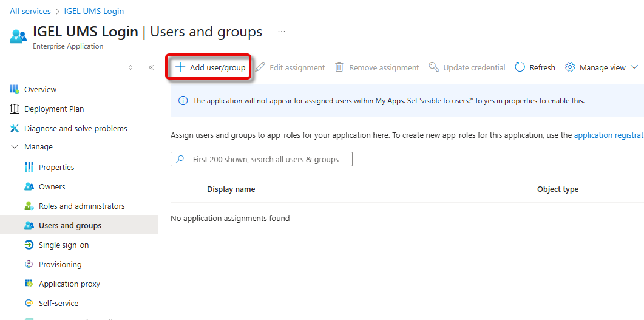Open the Owners page
The width and height of the screenshot is (644, 320).
[x=52, y=186]
